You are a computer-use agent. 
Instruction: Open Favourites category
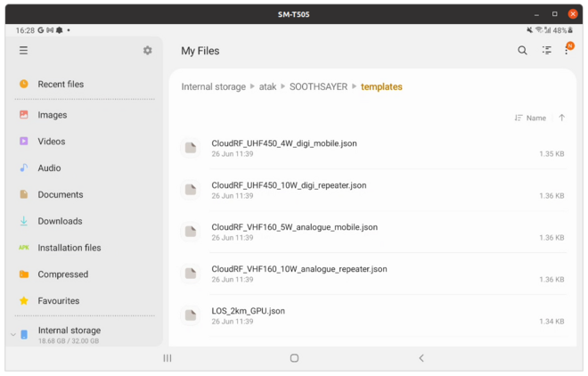pos(85,300)
